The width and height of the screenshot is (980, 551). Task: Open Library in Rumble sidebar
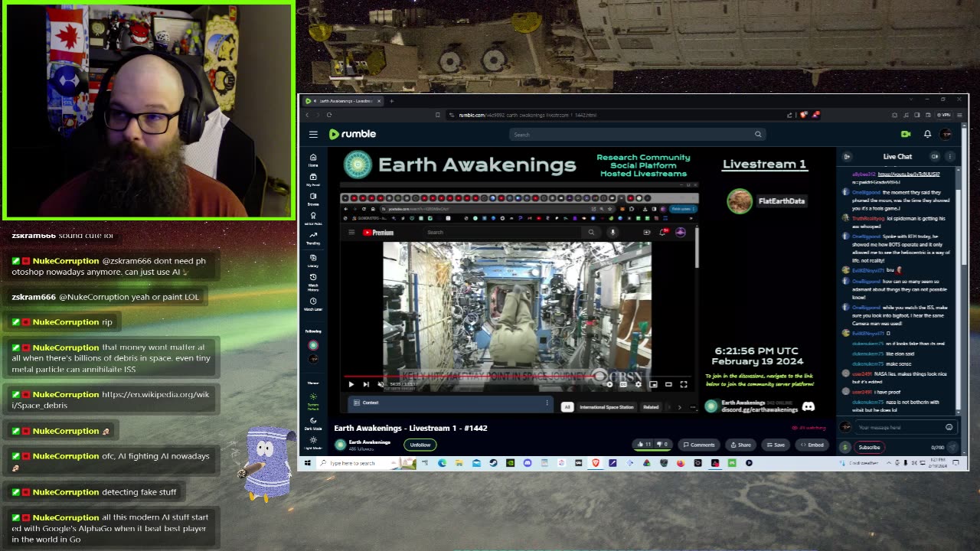coord(313,260)
